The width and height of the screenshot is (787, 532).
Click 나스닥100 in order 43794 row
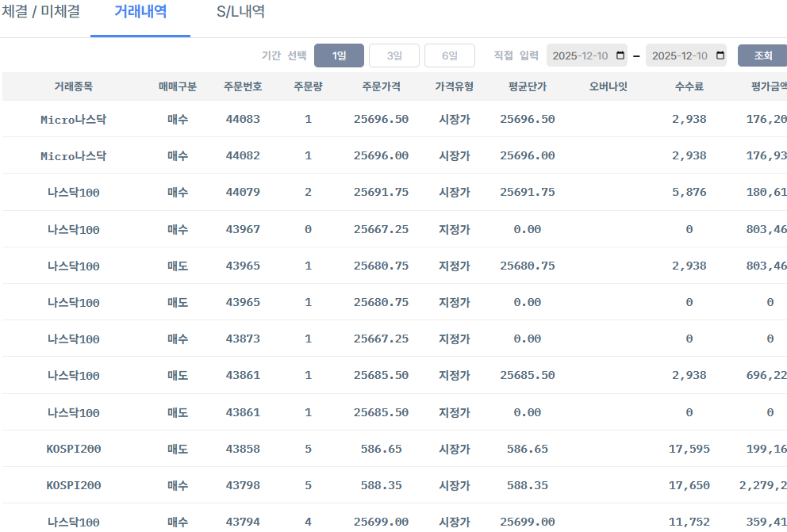point(73,522)
